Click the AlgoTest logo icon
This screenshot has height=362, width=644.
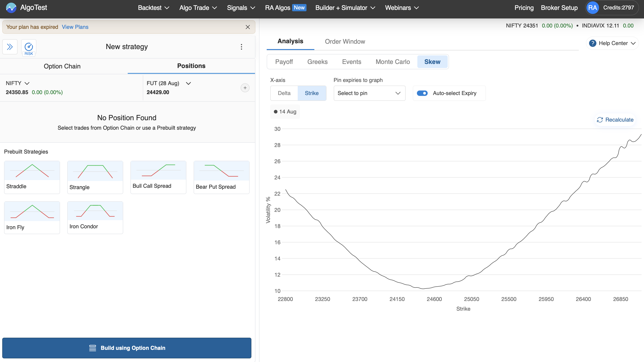pos(11,7)
